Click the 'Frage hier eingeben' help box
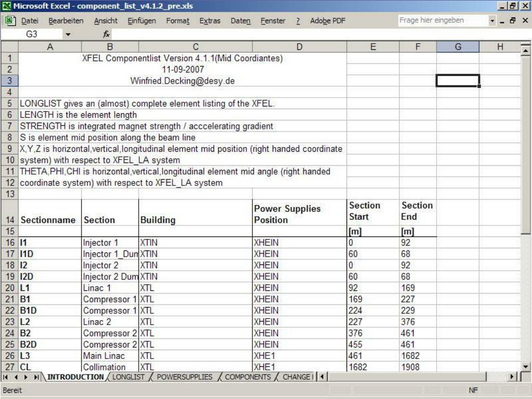 click(x=444, y=20)
